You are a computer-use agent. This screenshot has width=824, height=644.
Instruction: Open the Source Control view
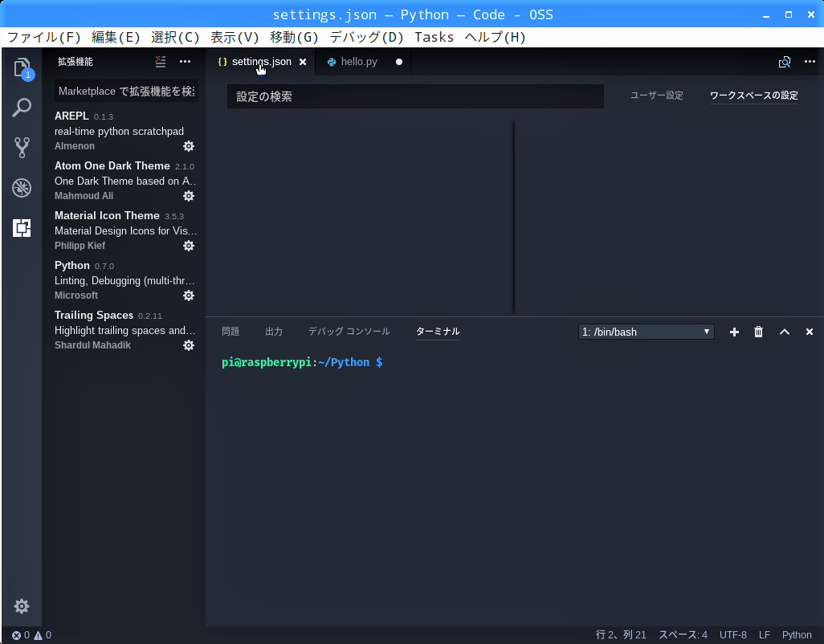[22, 148]
